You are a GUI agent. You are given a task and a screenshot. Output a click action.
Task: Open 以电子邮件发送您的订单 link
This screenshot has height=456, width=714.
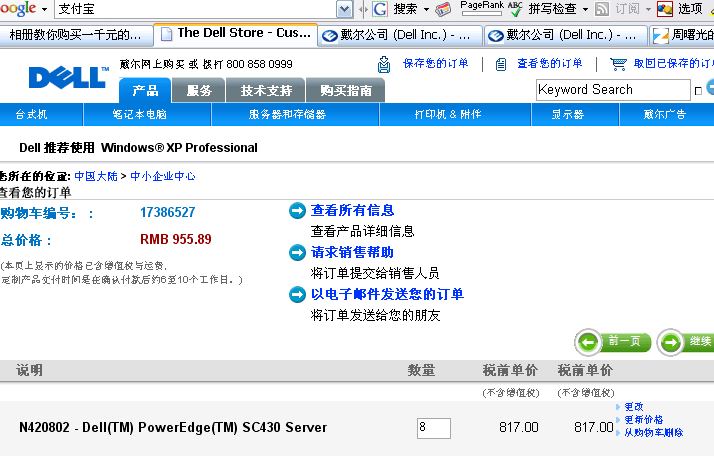[387, 294]
